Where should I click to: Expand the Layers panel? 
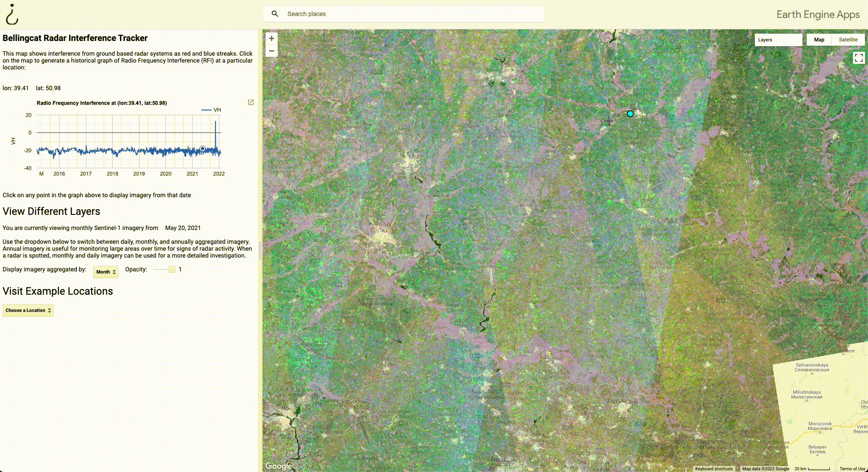[778, 40]
